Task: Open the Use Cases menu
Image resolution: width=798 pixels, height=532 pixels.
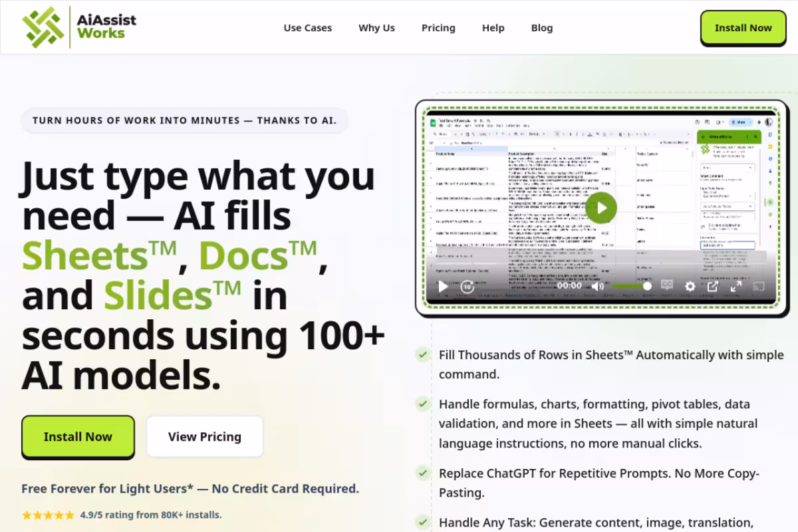Action: click(x=307, y=28)
